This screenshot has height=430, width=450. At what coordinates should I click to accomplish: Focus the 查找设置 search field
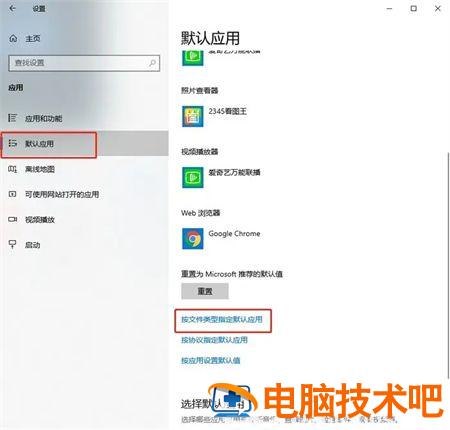pos(84,63)
